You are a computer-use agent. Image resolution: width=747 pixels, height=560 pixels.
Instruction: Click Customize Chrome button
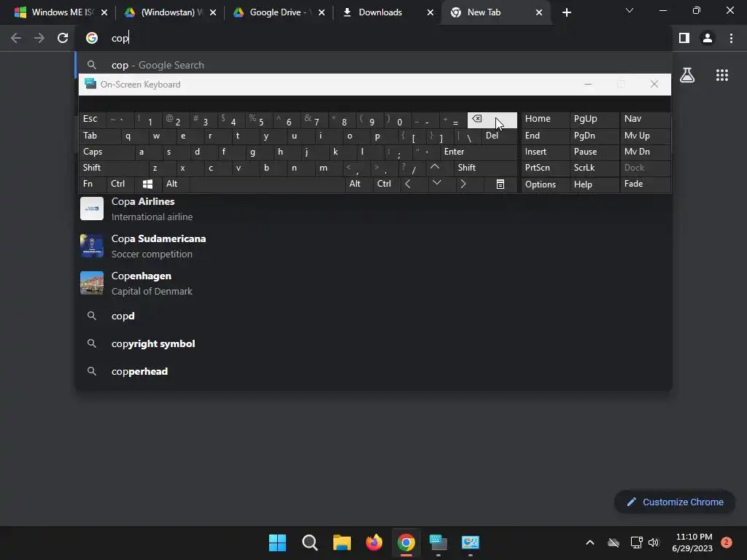pyautogui.click(x=675, y=502)
